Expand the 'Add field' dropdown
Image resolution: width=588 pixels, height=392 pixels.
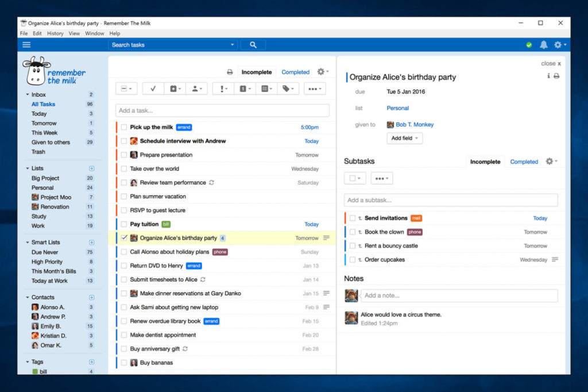point(404,138)
